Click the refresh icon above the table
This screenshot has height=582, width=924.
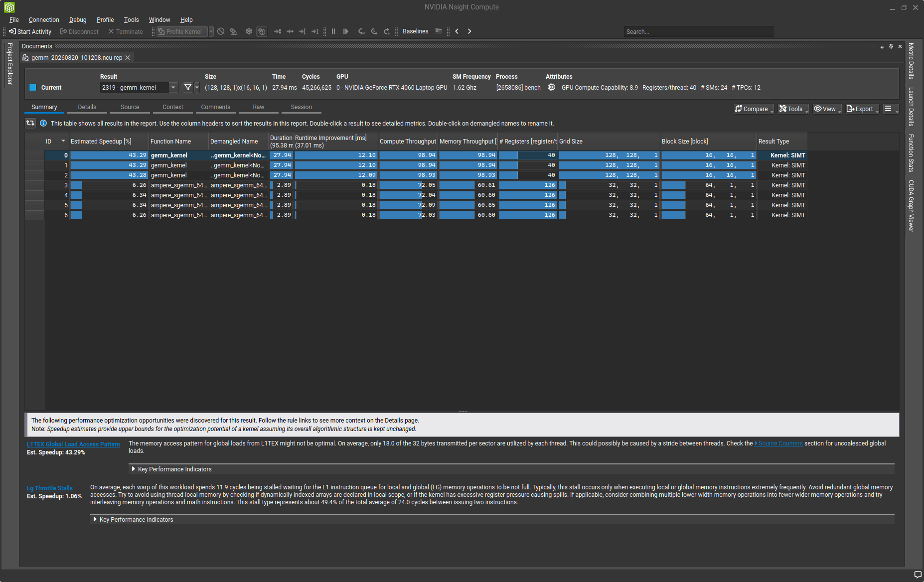click(x=30, y=123)
